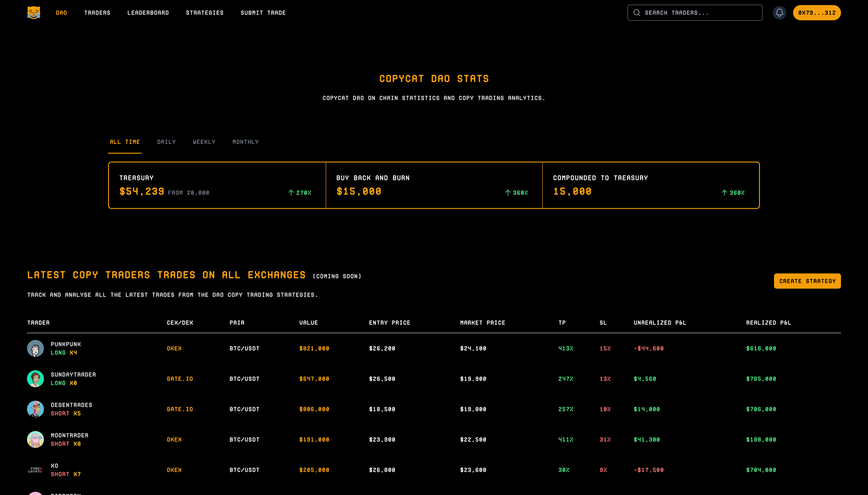
Task: Show the Monthly stats tab
Action: (245, 142)
